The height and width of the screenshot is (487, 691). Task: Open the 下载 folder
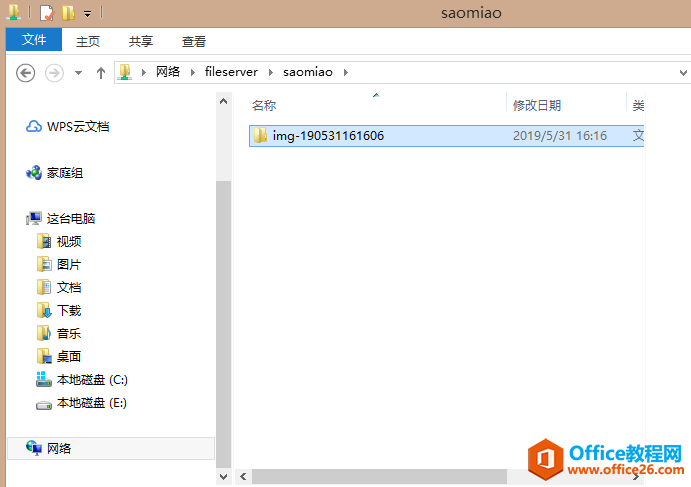pos(69,310)
